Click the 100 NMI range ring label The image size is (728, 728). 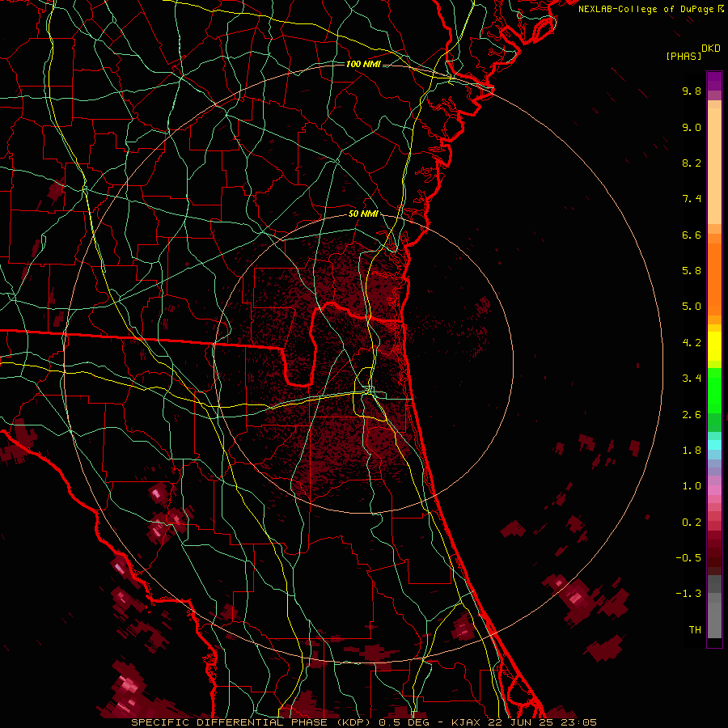pos(363,64)
